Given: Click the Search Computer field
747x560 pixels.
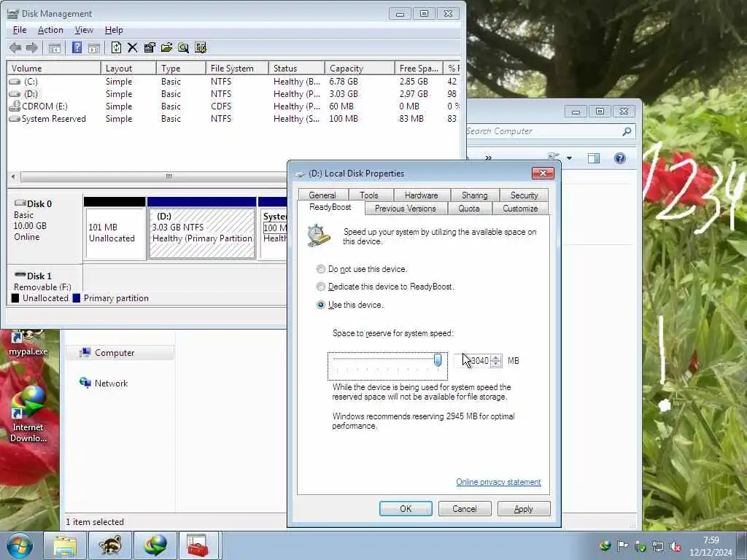Looking at the screenshot, I should coord(543,131).
